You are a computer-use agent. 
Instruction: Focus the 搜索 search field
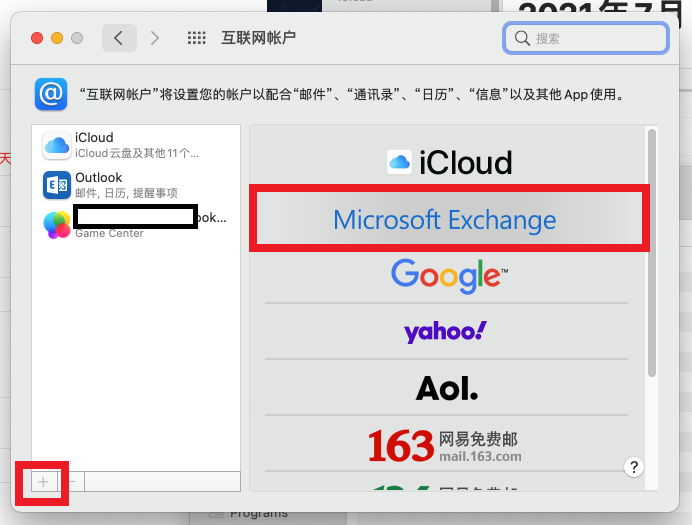tap(586, 38)
